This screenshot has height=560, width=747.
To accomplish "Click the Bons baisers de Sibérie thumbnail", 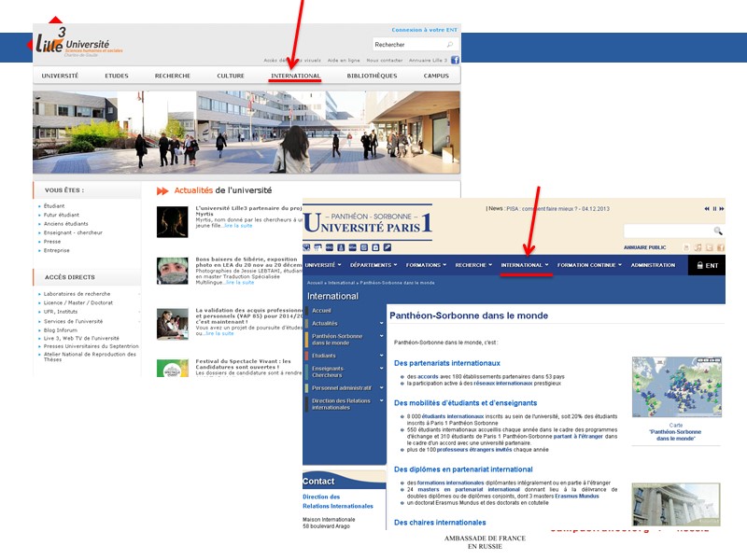I will click(x=173, y=271).
